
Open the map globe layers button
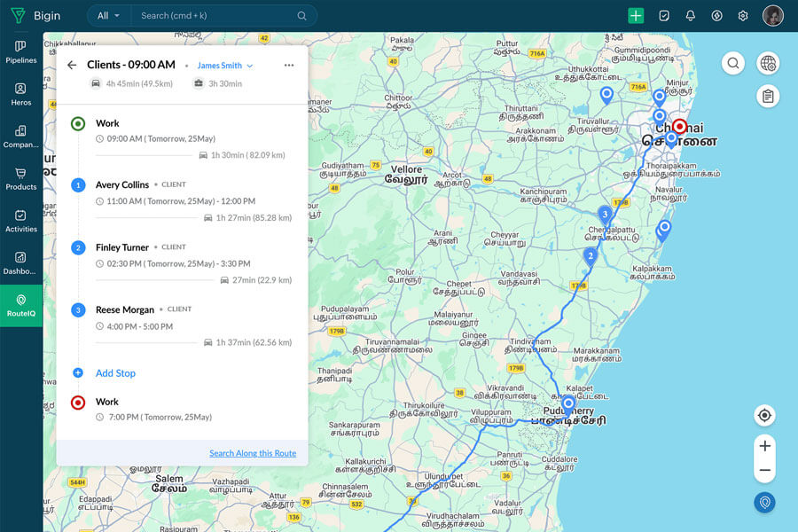coord(768,63)
